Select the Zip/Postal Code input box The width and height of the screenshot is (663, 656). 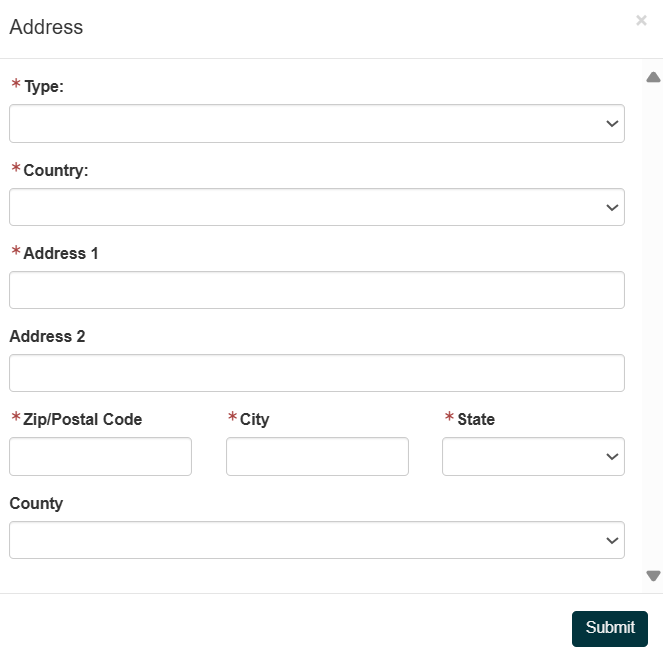100,456
